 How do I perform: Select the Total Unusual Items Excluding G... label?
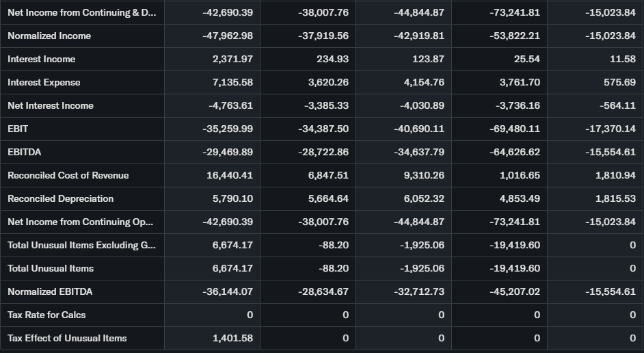click(x=81, y=245)
